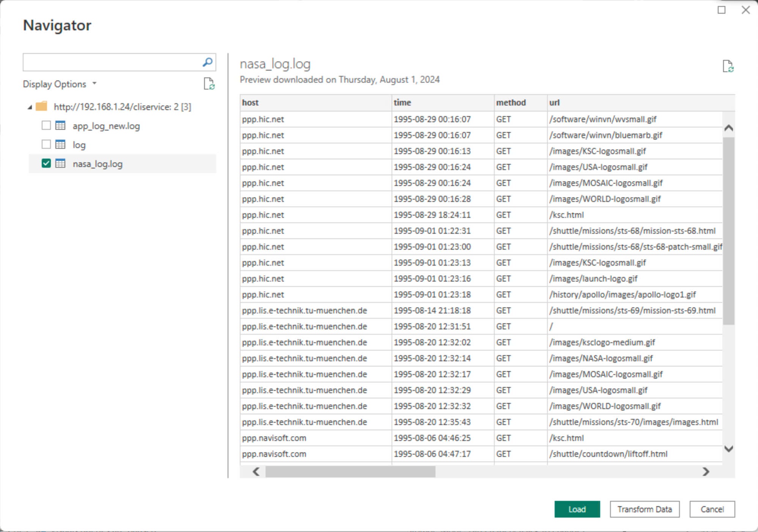Maximize the Navigator window

[x=721, y=10]
